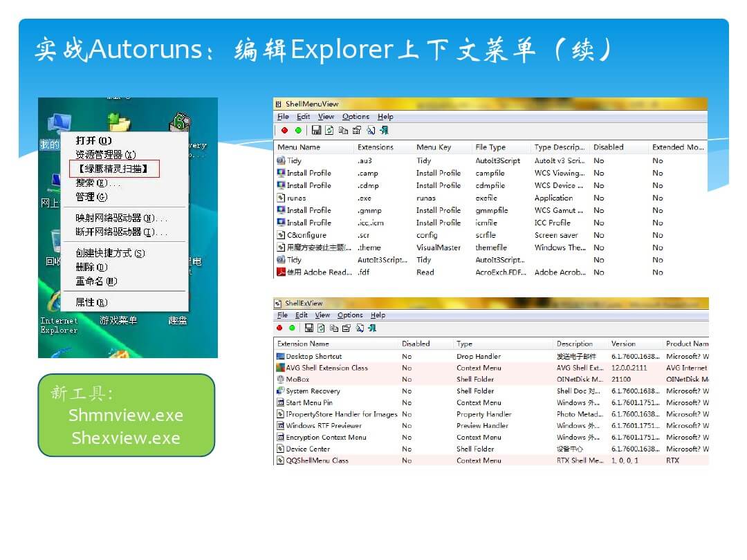The image size is (747, 560).
Task: Choose 属性(R) from the context menu
Action: tap(91, 302)
